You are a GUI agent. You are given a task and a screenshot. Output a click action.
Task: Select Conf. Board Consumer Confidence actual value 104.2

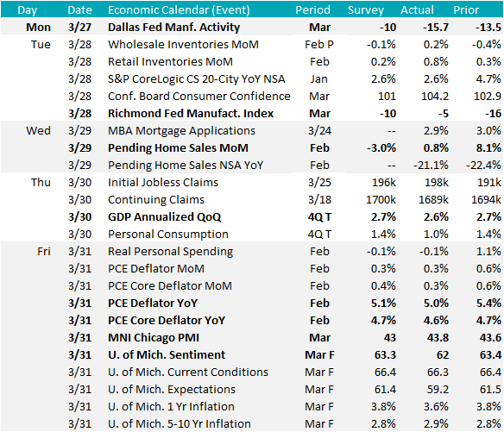click(435, 97)
